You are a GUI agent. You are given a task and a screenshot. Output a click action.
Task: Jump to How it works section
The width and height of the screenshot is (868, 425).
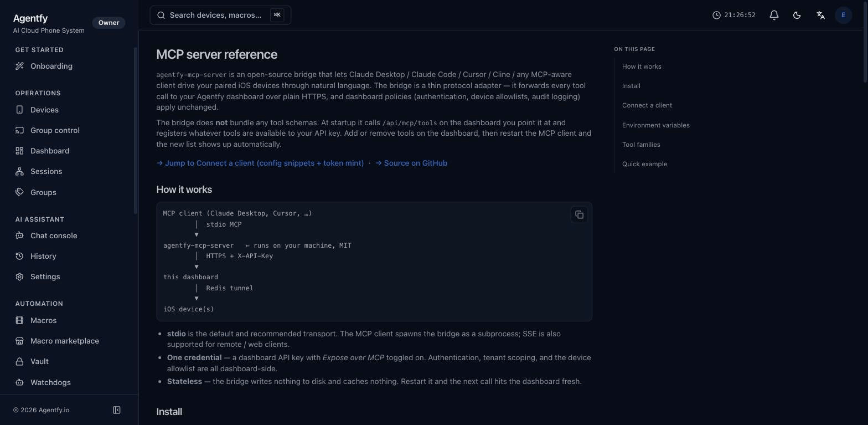(x=642, y=66)
